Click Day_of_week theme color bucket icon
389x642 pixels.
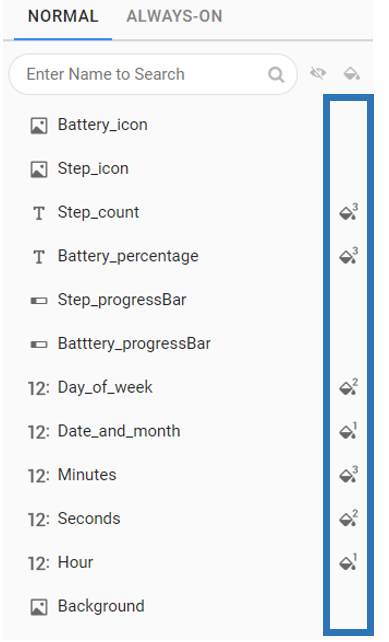click(x=348, y=387)
